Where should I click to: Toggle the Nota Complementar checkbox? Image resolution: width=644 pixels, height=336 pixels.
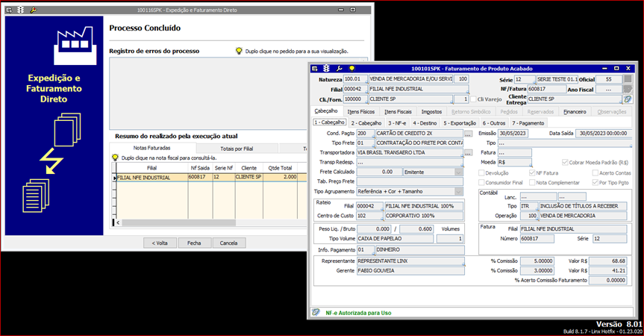[x=532, y=182]
